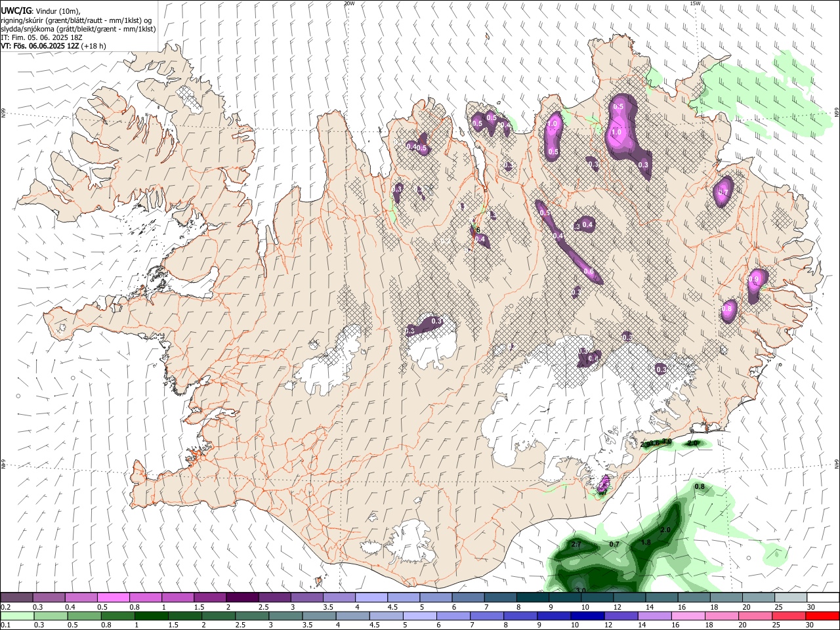Pick the lightest green 0.1 rain legend swatch
Image resolution: width=840 pixels, height=630 pixels.
tap(17, 616)
